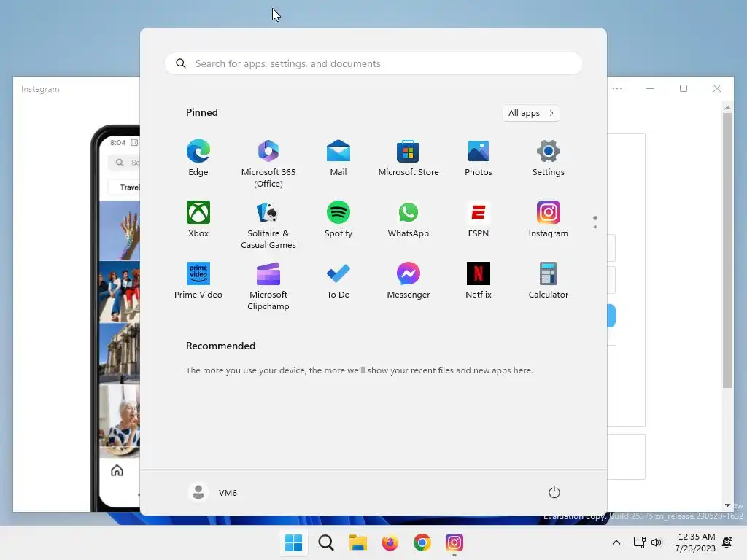Open notifications bell in system tray

click(727, 542)
